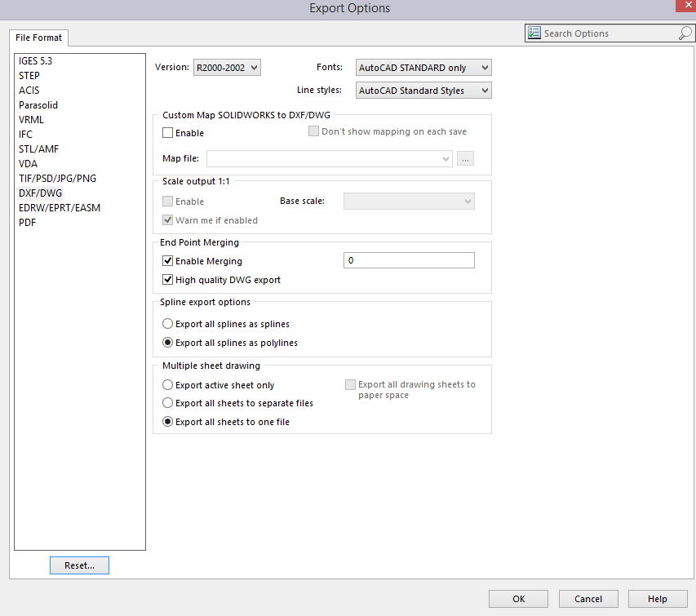Select Export all sheets to separate files
This screenshot has height=616, width=696.
[168, 403]
